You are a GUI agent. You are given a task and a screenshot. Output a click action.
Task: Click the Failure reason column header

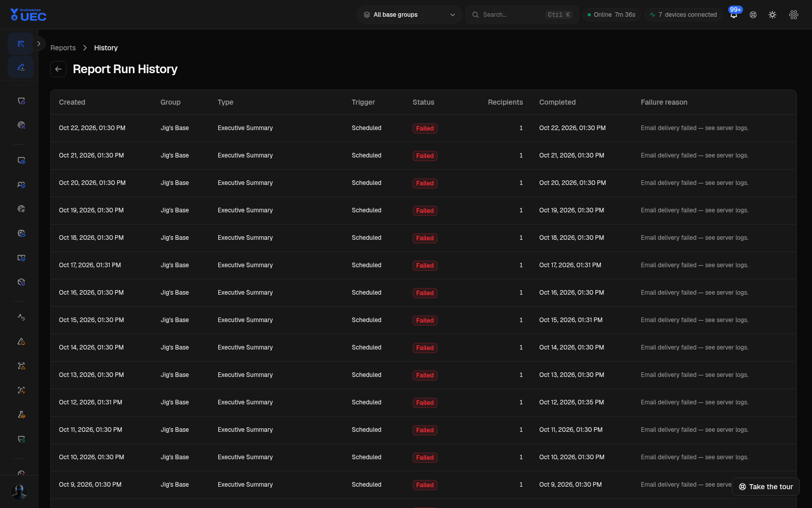pos(664,102)
